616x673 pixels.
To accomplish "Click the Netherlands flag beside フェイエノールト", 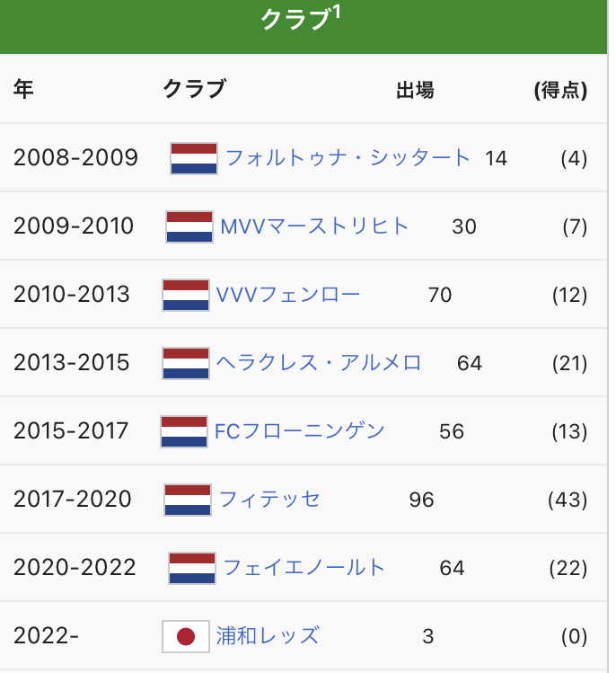I will click(x=192, y=568).
